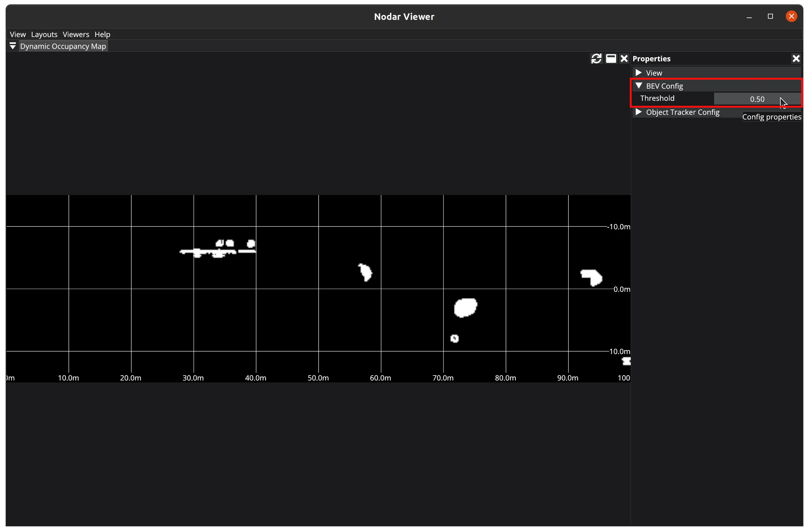Click the large round blob near 70m

pos(465,308)
